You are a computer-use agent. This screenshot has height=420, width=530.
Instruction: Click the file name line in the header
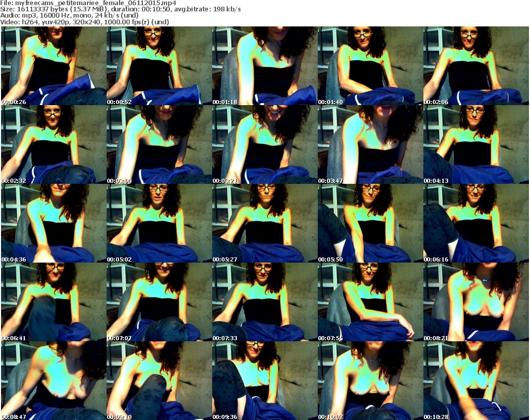(88, 3)
